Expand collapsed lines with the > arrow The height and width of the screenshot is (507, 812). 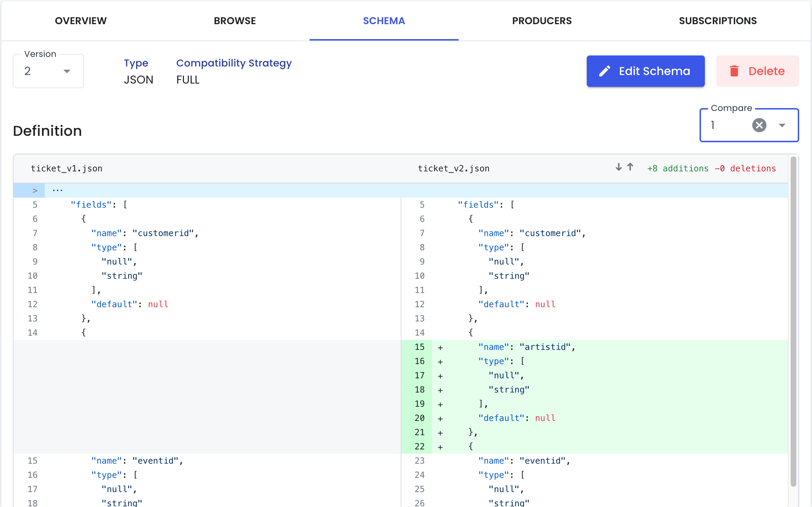35,191
